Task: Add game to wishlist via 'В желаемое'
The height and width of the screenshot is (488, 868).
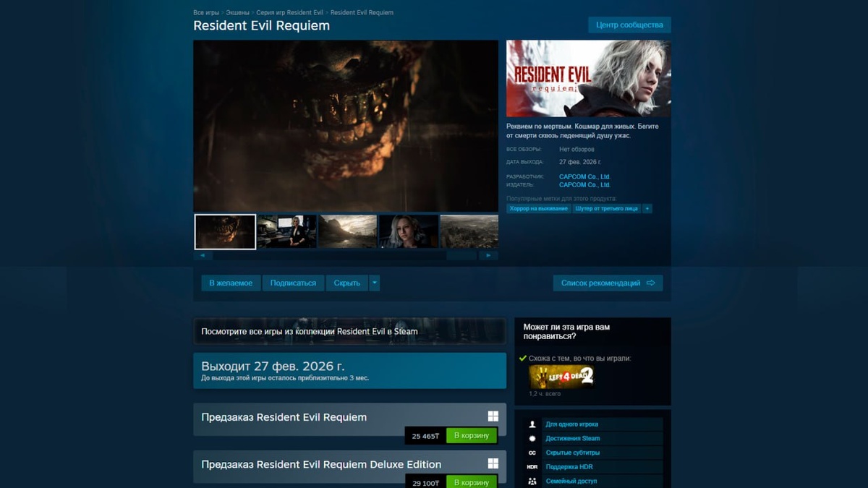Action: [x=231, y=283]
